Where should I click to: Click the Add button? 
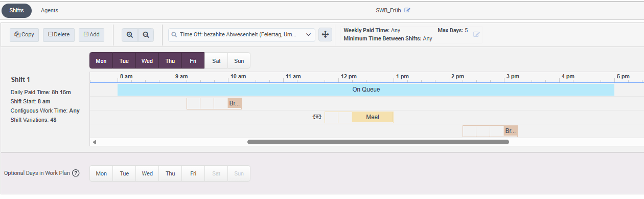pos(91,35)
